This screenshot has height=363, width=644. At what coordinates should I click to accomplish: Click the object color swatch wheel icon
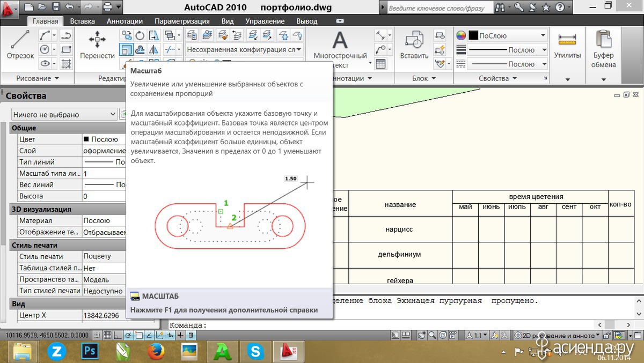click(x=461, y=35)
